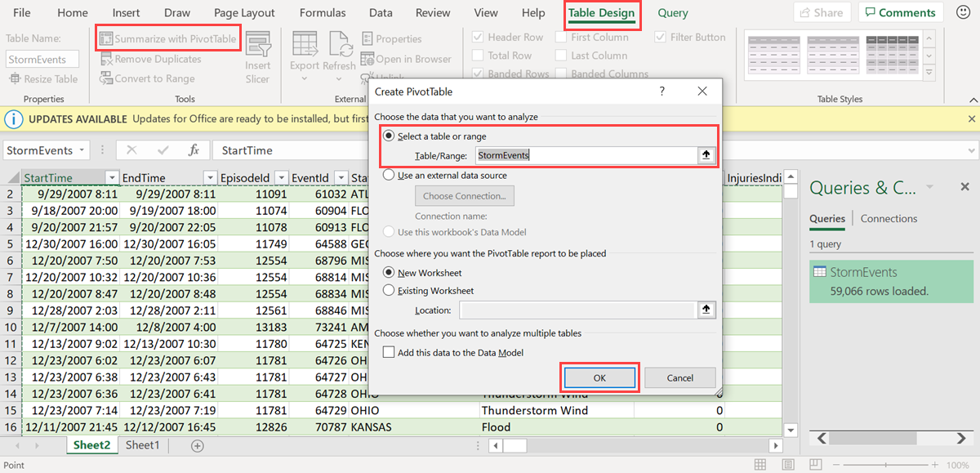Cancel the Create PivotTable dialog
The width and height of the screenshot is (980, 473).
679,377
